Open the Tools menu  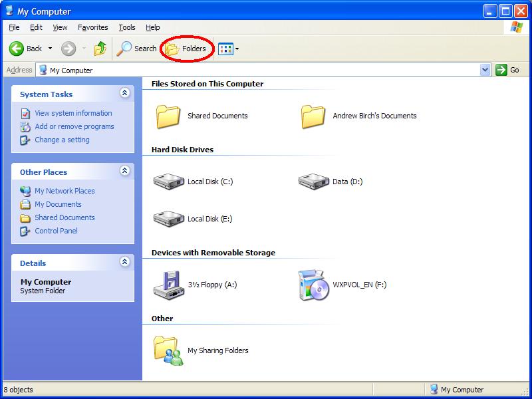click(x=127, y=27)
